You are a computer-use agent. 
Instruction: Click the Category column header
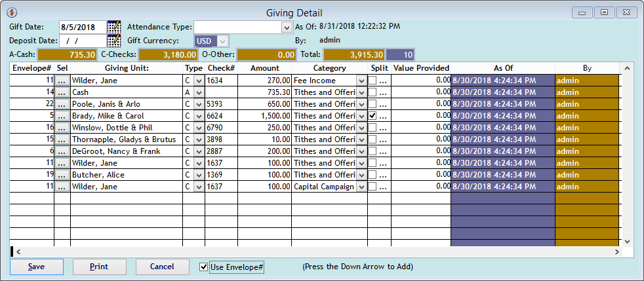tap(329, 69)
